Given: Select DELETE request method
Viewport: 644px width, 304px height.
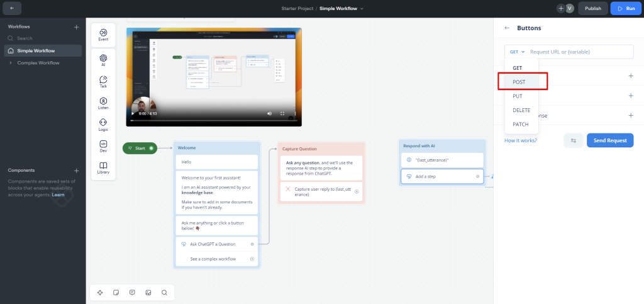Looking at the screenshot, I should point(521,110).
